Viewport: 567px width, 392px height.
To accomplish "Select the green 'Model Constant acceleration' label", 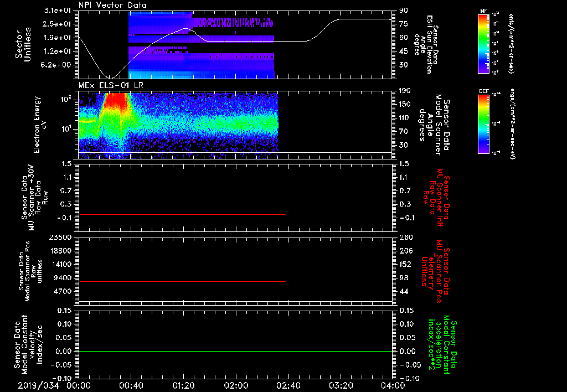I will [442, 344].
